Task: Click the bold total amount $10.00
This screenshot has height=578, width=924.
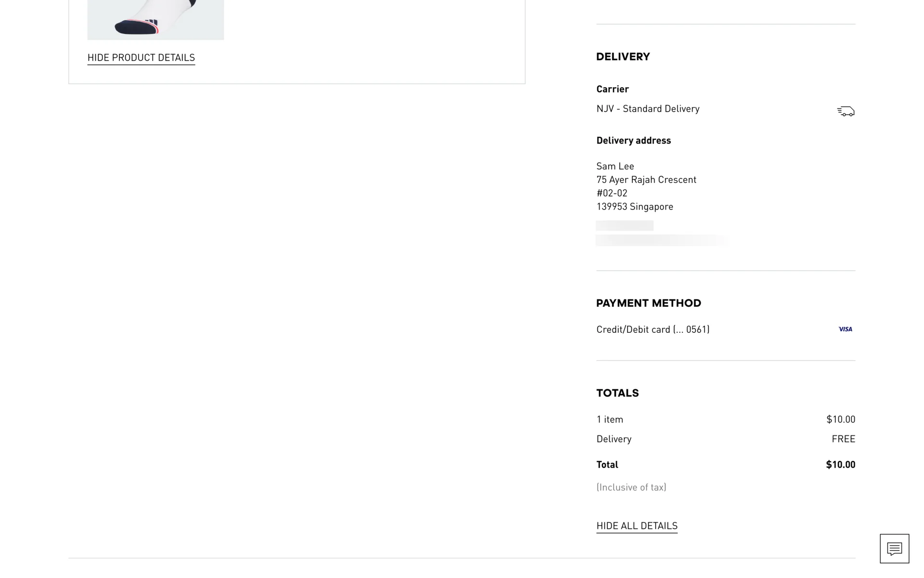Action: 840,465
